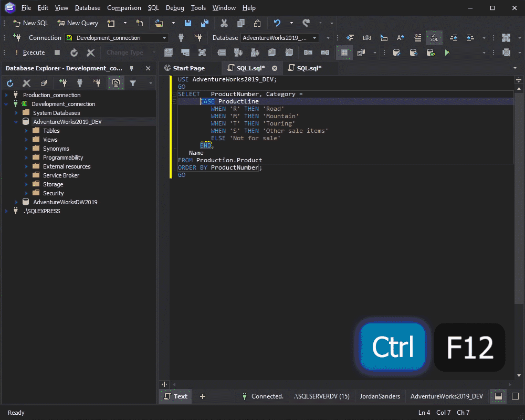Start a New Query
The width and height of the screenshot is (525, 420).
(78, 23)
